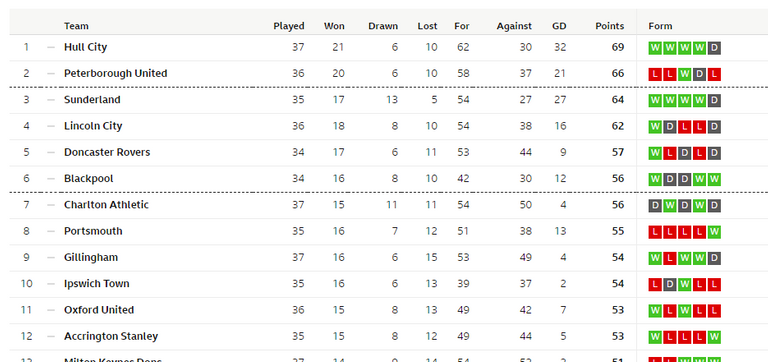Click Hull City's latest form result (grey D)
768x362 pixels.
pyautogui.click(x=714, y=48)
